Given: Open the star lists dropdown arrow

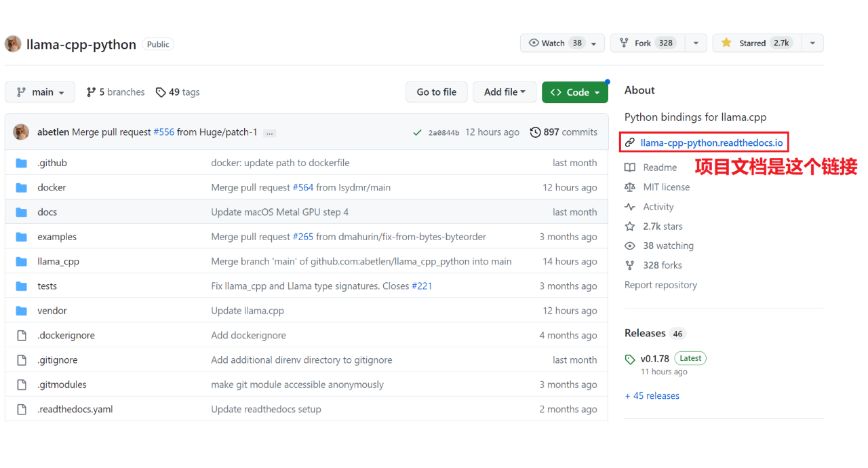Looking at the screenshot, I should pyautogui.click(x=812, y=43).
